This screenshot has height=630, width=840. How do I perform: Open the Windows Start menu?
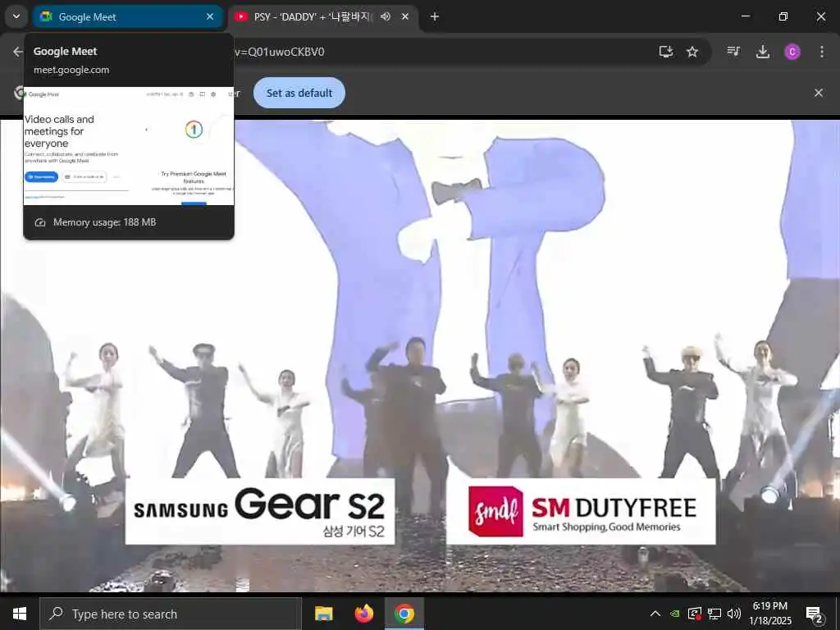pos(20,614)
